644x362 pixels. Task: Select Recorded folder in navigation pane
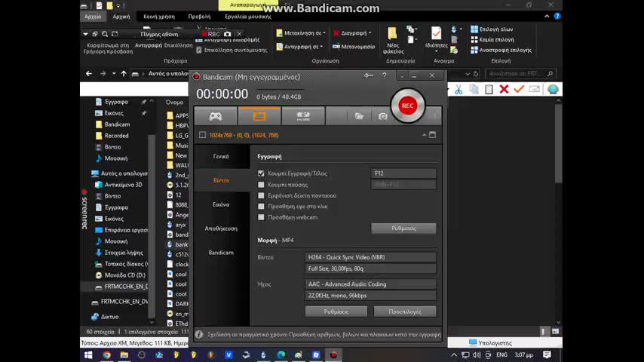click(x=117, y=136)
